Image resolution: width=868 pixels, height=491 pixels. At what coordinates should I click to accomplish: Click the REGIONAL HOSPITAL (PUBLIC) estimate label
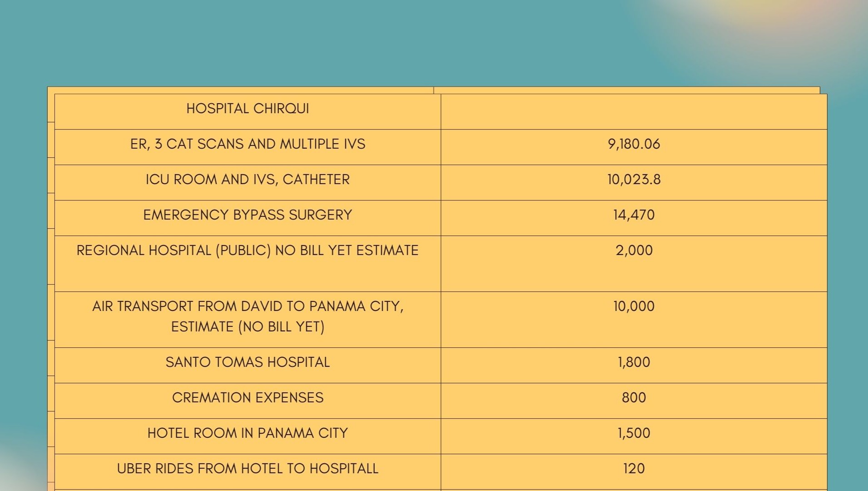click(x=248, y=251)
